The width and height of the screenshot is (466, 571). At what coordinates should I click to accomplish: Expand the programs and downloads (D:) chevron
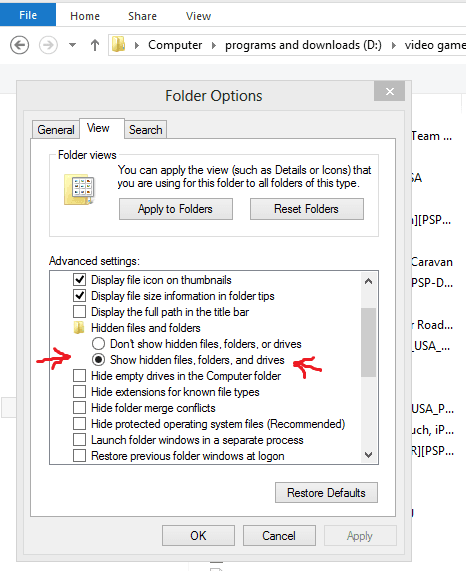[394, 45]
